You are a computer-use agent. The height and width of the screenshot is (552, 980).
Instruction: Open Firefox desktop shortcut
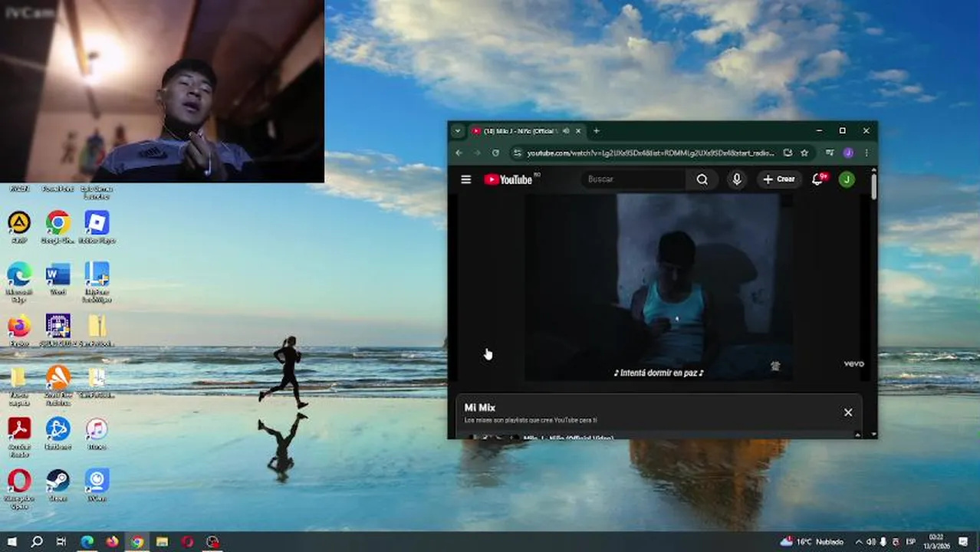pyautogui.click(x=19, y=330)
